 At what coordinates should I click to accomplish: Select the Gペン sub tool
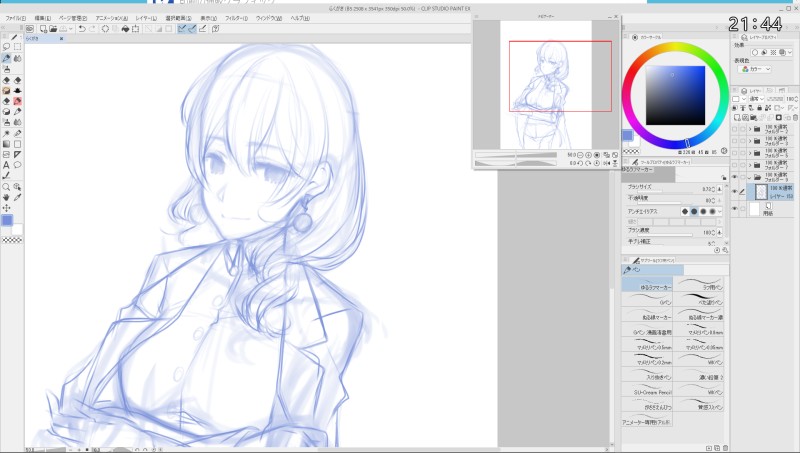[x=647, y=299]
